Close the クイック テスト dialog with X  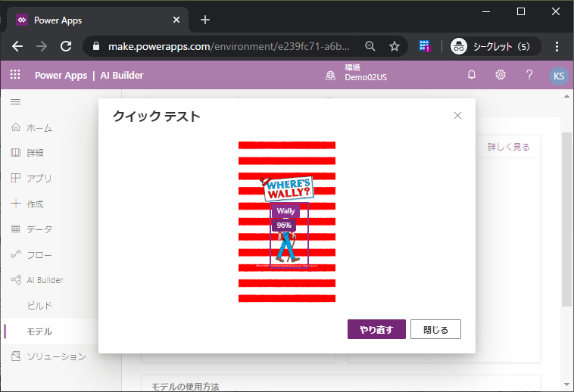coord(457,116)
